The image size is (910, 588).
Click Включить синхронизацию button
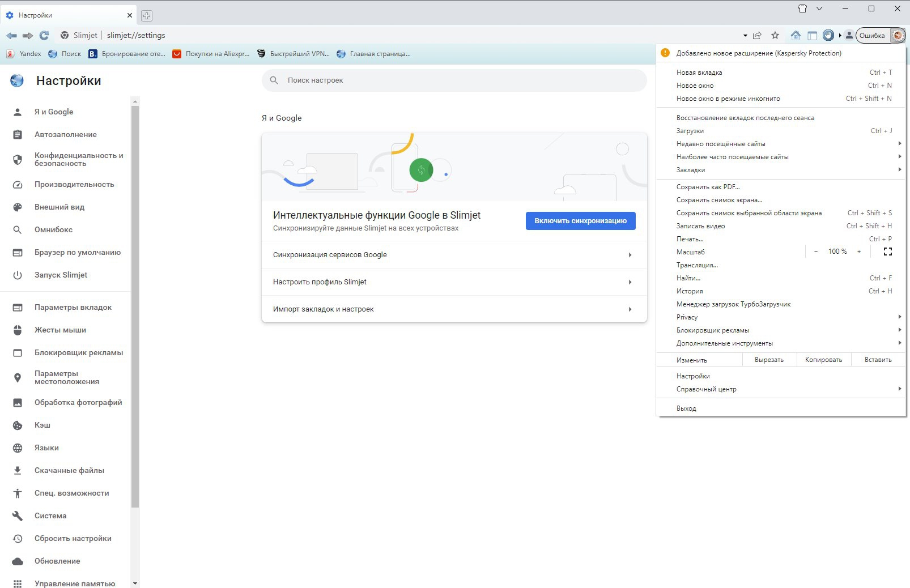(x=580, y=221)
